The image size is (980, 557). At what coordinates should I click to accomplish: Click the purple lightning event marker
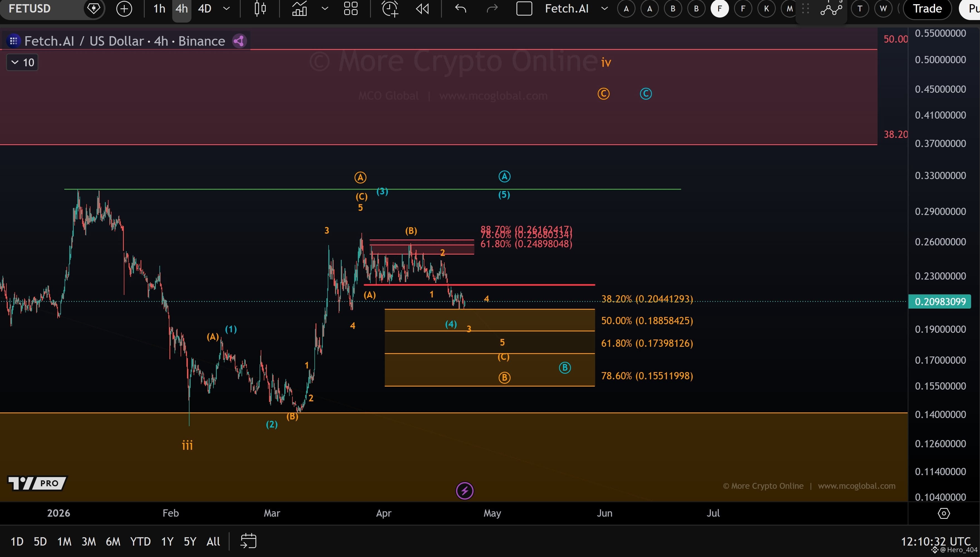pyautogui.click(x=465, y=490)
